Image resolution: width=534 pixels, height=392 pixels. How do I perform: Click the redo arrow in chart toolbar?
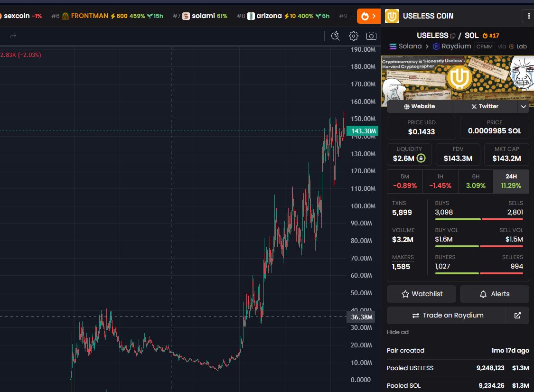pyautogui.click(x=13, y=36)
